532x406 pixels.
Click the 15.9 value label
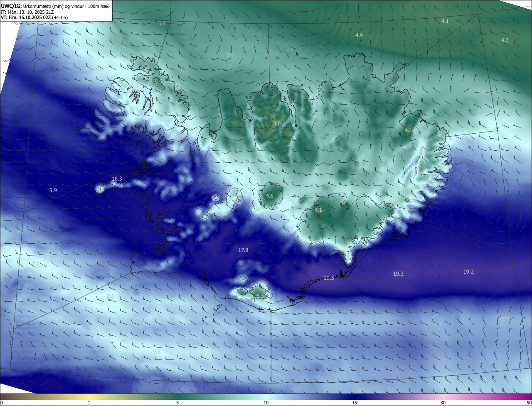point(52,191)
